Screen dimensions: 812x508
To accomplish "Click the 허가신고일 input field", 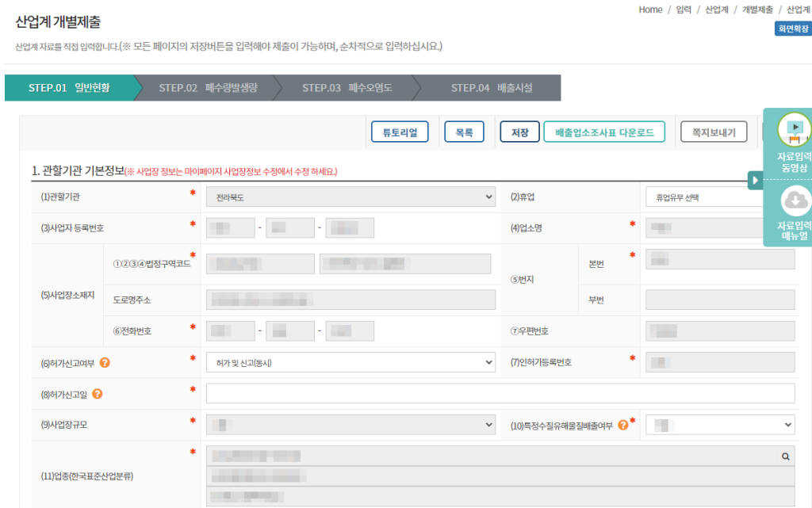I will pos(500,394).
